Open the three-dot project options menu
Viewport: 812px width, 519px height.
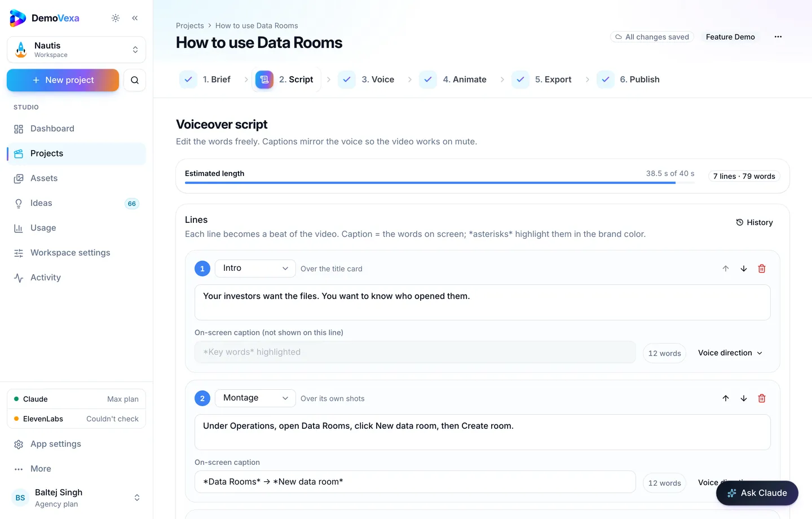click(778, 37)
